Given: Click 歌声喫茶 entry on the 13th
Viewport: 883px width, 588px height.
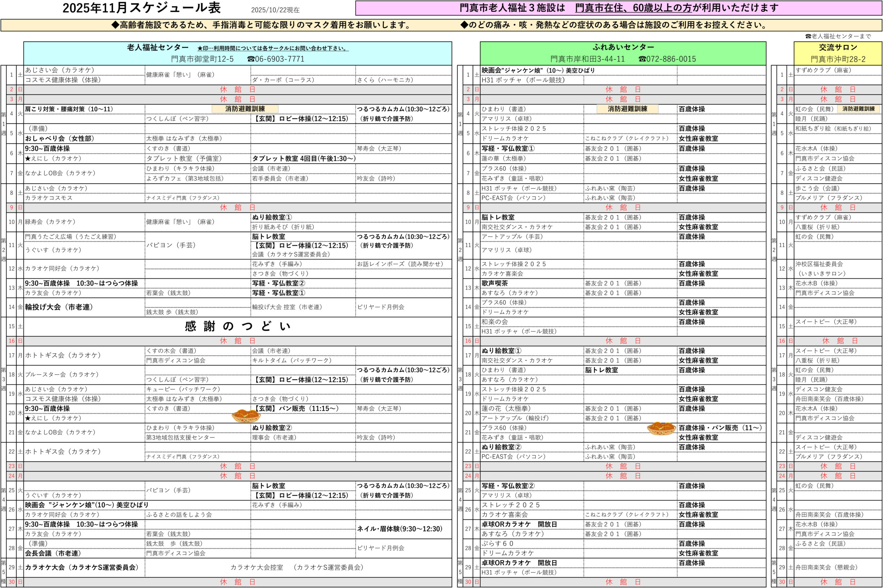Looking at the screenshot, I should coord(495,284).
